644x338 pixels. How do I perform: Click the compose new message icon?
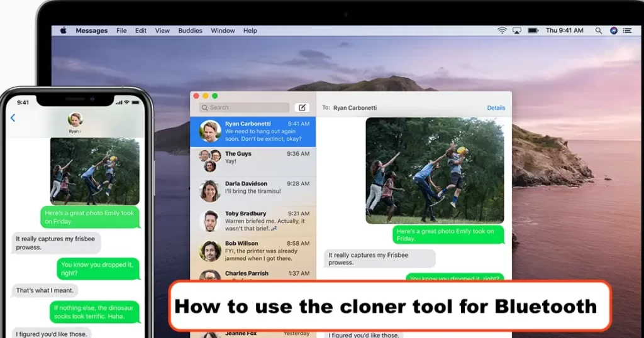tap(302, 107)
